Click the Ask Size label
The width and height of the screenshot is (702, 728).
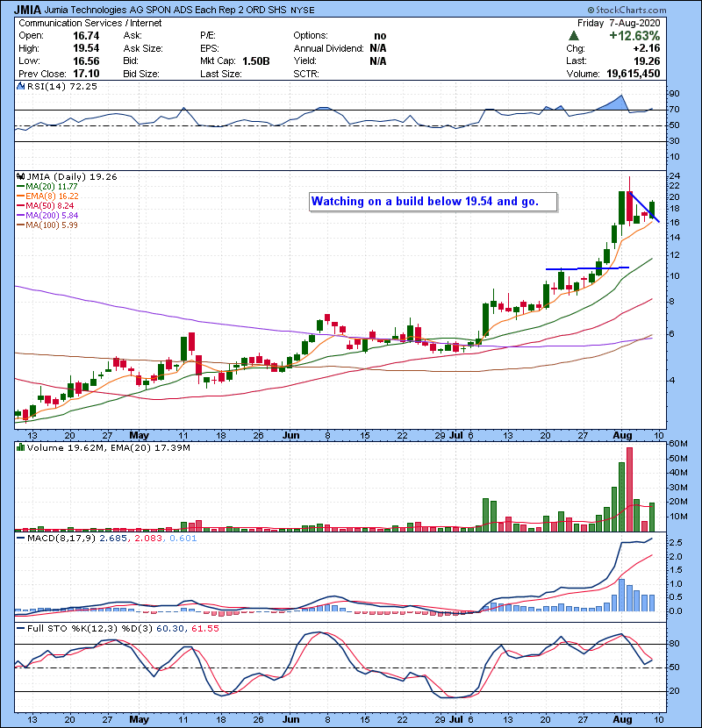click(x=143, y=48)
